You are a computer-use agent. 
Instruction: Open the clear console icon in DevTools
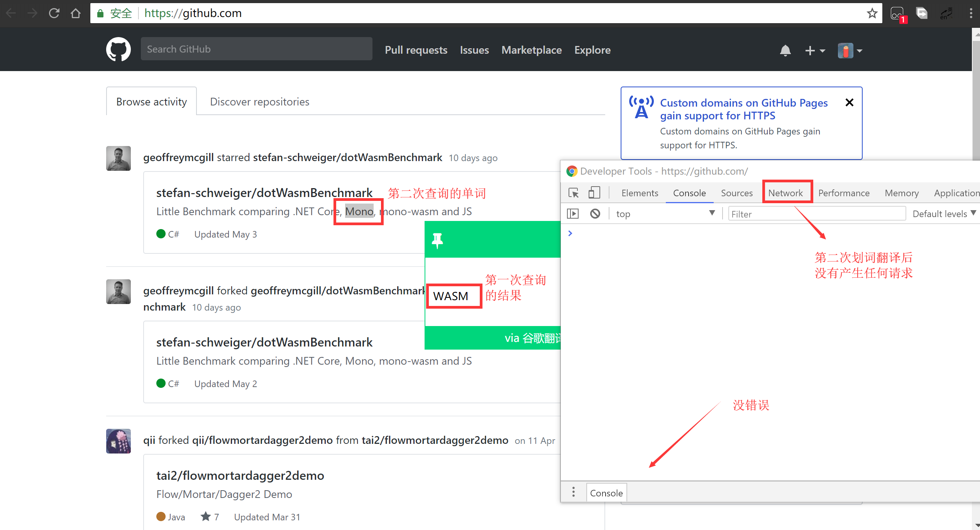[595, 214]
